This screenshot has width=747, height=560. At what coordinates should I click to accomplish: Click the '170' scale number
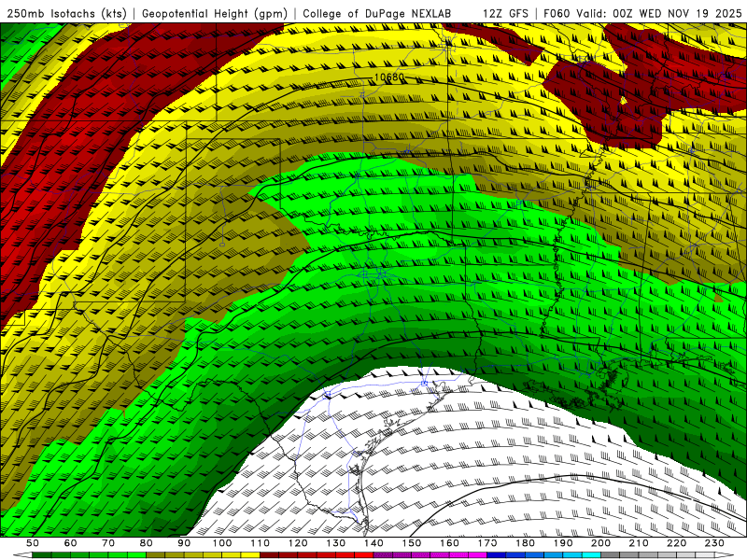point(487,543)
